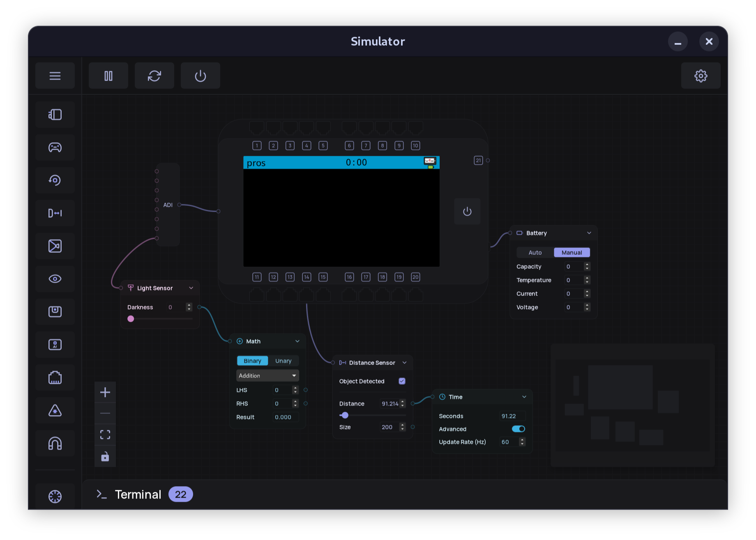Click the reset simulation toolbar button

pyautogui.click(x=154, y=76)
